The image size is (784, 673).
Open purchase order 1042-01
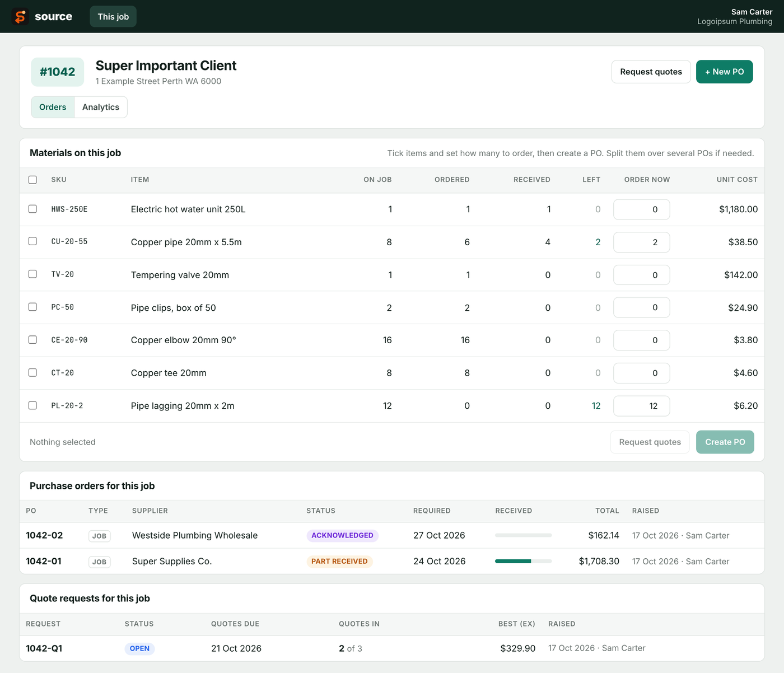click(44, 561)
